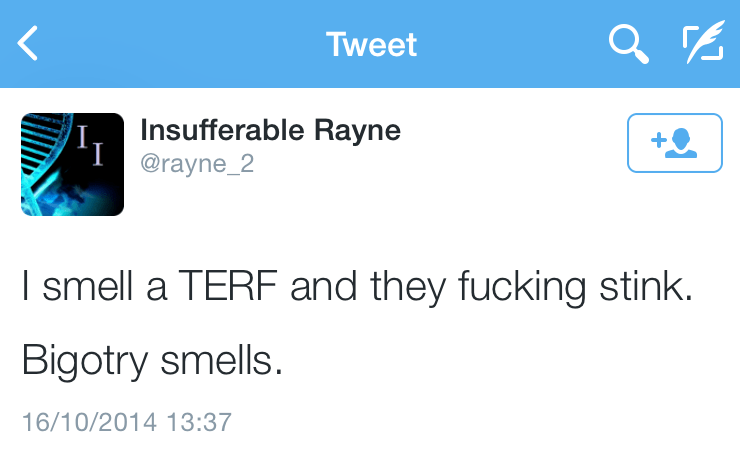Open the @rayne_2 handle

[x=198, y=163]
